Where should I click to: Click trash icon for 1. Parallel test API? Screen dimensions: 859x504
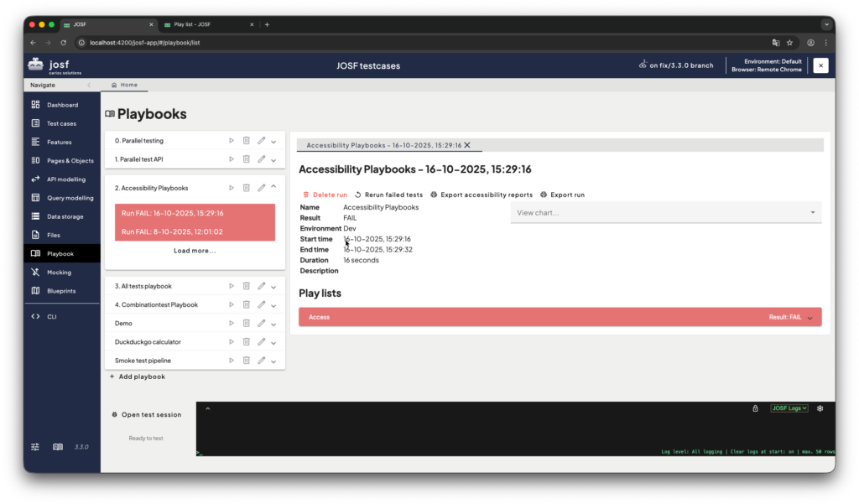coord(247,159)
